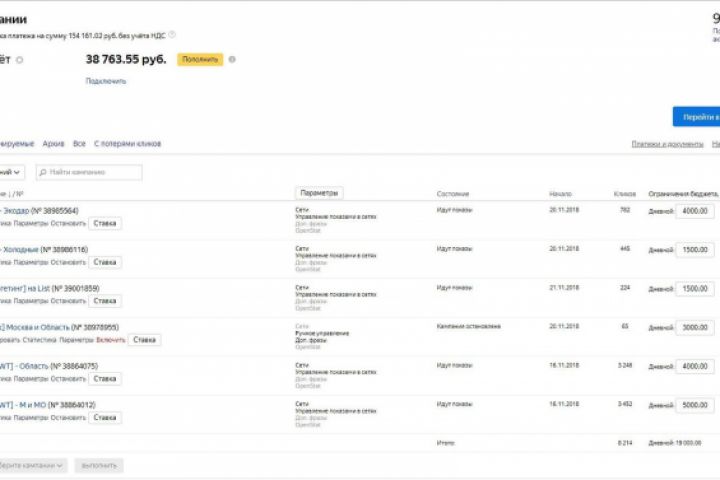Click the blue Перейти button
720x480 pixels.
click(x=697, y=117)
